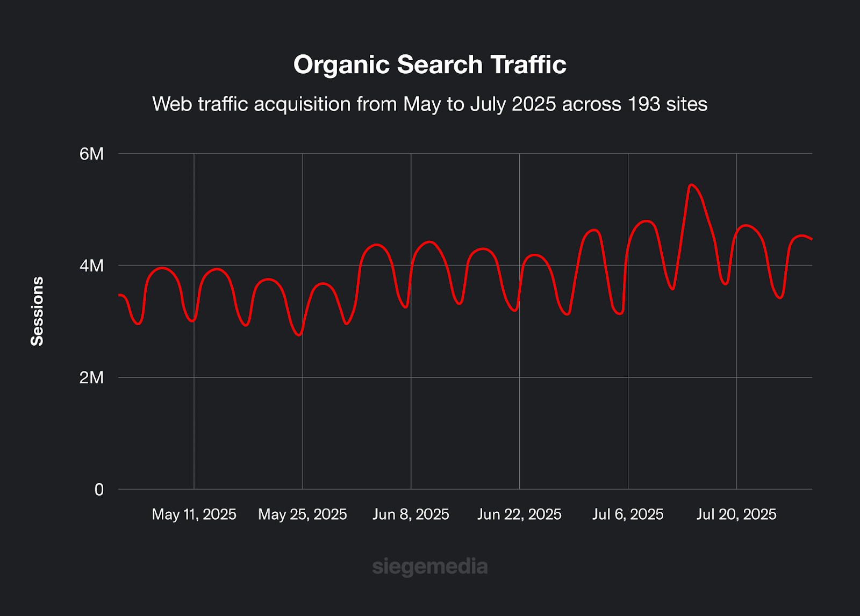Viewport: 860px width, 616px height.
Task: Click the 4M y-axis label
Action: 91,266
